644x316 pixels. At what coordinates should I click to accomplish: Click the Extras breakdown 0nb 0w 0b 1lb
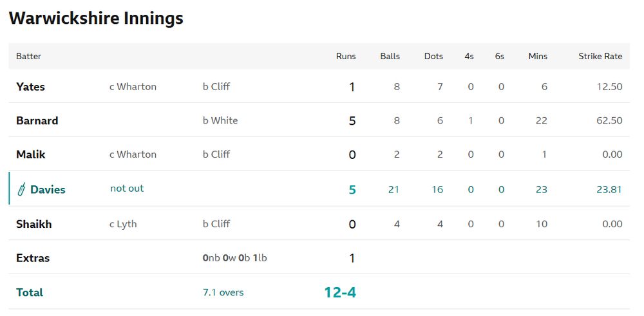pyautogui.click(x=235, y=258)
